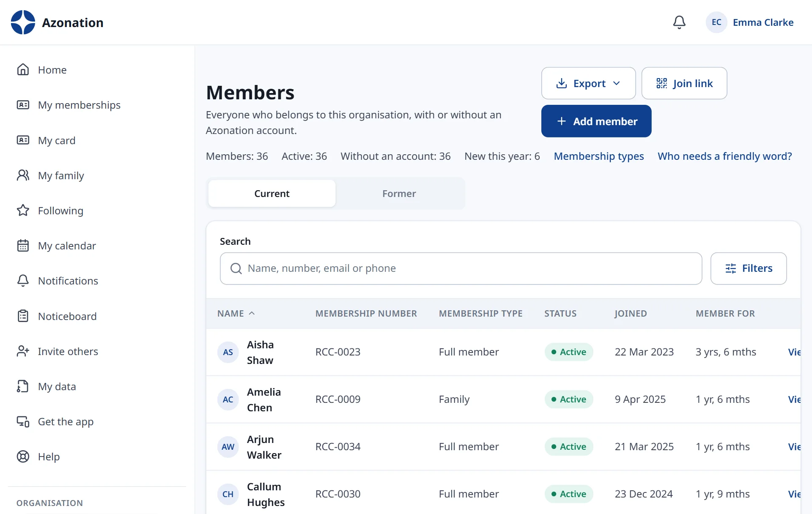Click the Active status badge for Amelia Chen
Image resolution: width=812 pixels, height=514 pixels.
click(569, 399)
